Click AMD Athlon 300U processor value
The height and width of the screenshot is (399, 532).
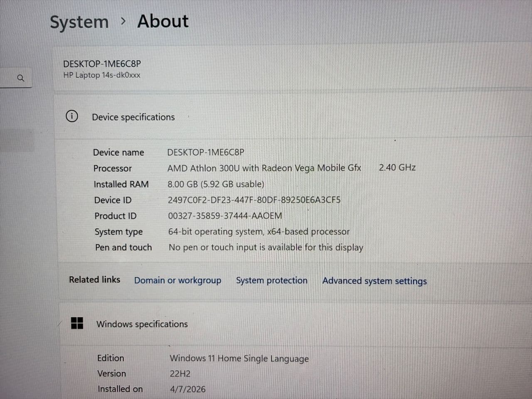pyautogui.click(x=264, y=168)
